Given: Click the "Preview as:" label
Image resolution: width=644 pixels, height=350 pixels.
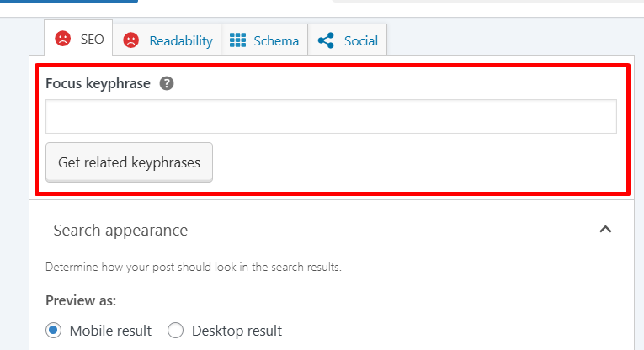Looking at the screenshot, I should (81, 300).
